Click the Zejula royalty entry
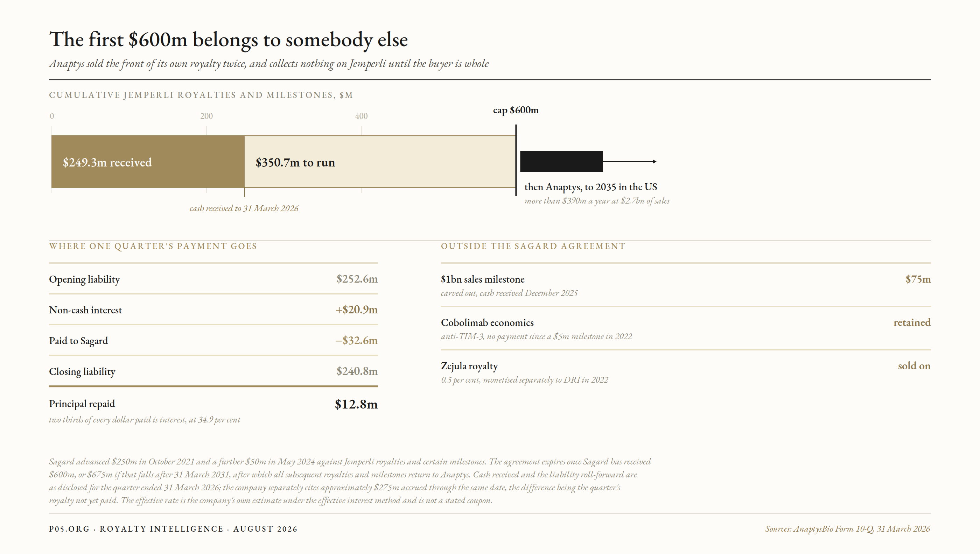The image size is (980, 554). point(686,372)
